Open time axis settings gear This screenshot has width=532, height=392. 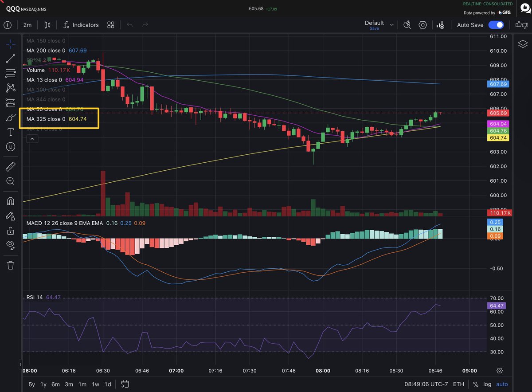[500, 370]
